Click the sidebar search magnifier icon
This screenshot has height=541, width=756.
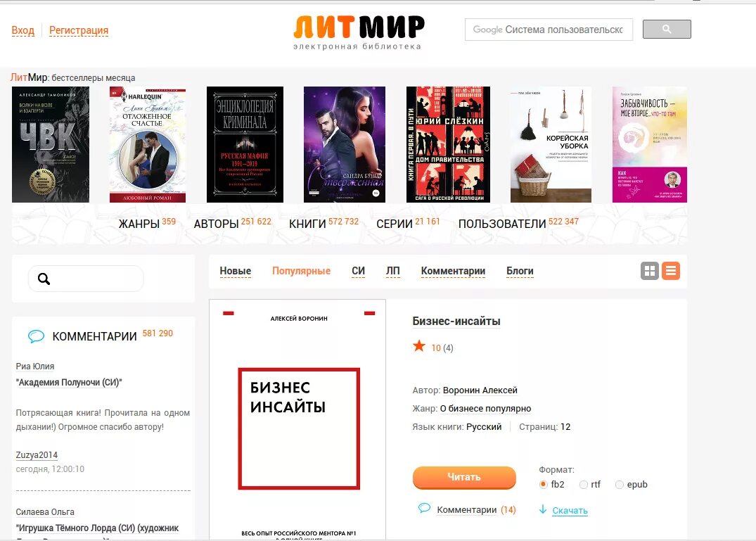44,279
